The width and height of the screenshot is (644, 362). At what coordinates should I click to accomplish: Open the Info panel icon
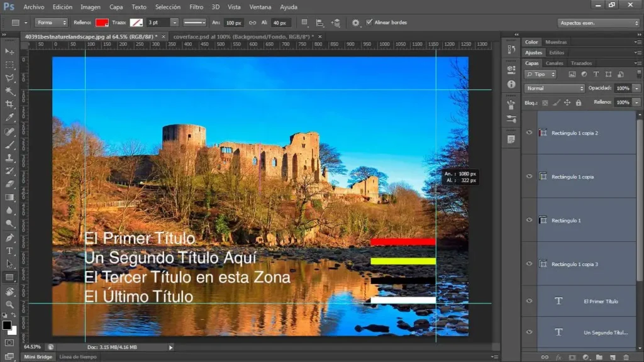click(511, 84)
